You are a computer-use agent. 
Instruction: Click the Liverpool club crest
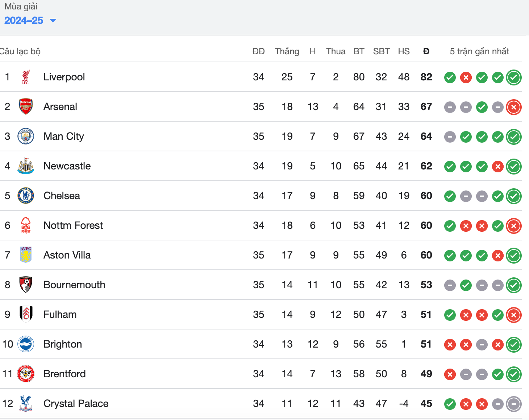click(x=26, y=77)
